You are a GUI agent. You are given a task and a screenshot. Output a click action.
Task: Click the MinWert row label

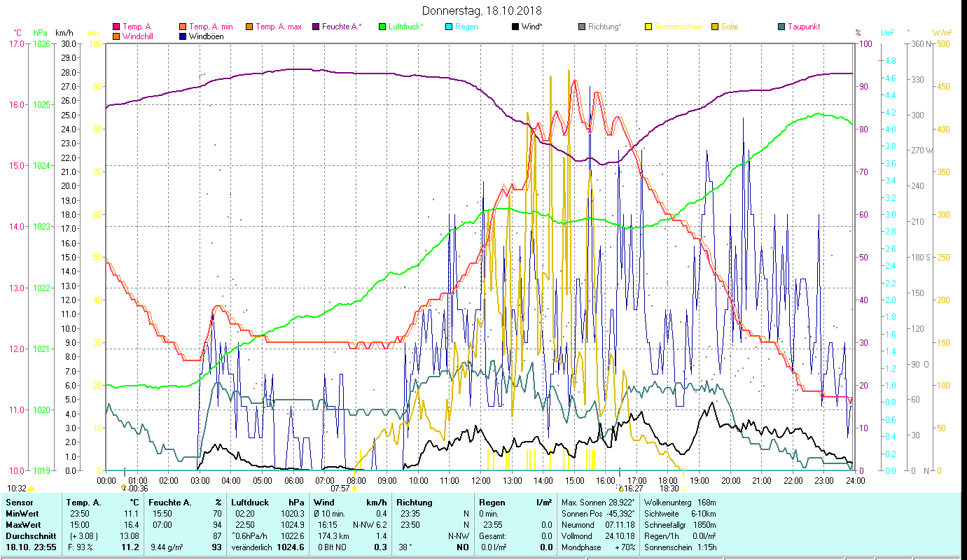[x=23, y=513]
